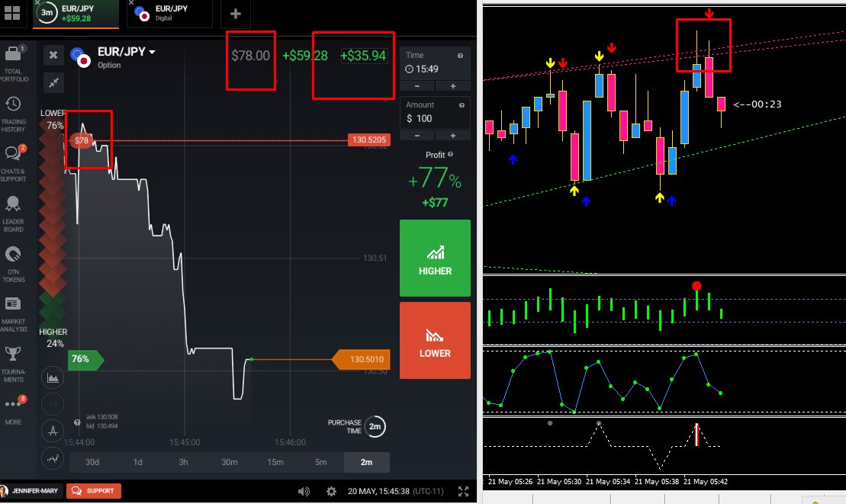
Task: Select the 30m timeframe
Action: click(230, 462)
